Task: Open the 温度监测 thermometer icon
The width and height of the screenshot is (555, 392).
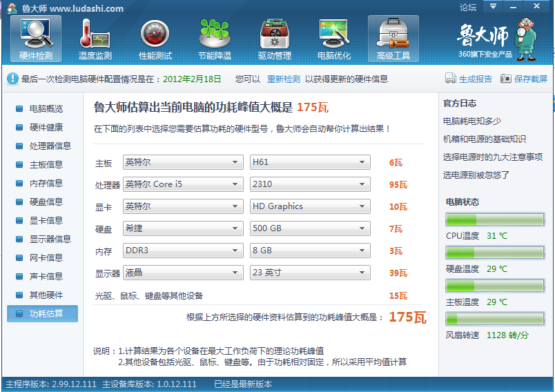Action: 95,39
